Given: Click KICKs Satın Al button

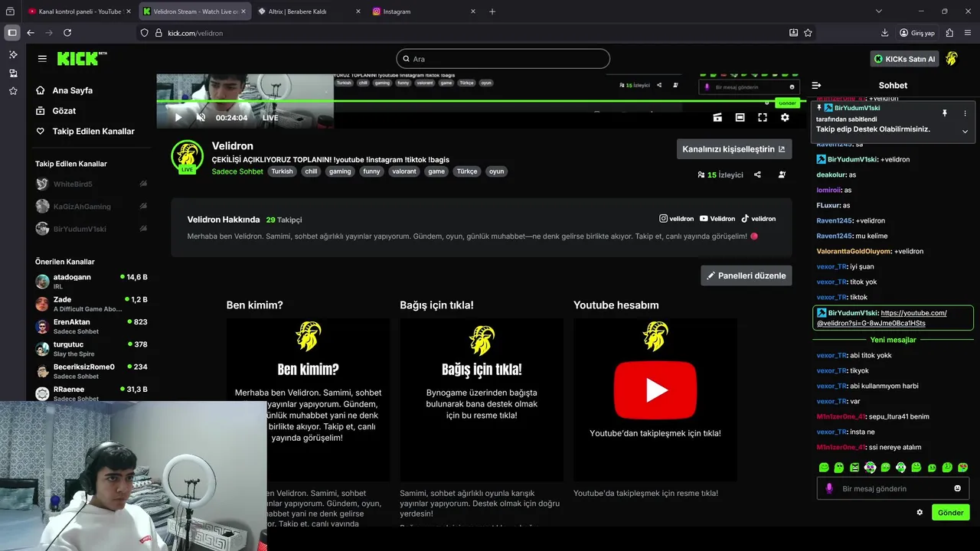Looking at the screenshot, I should coord(904,59).
